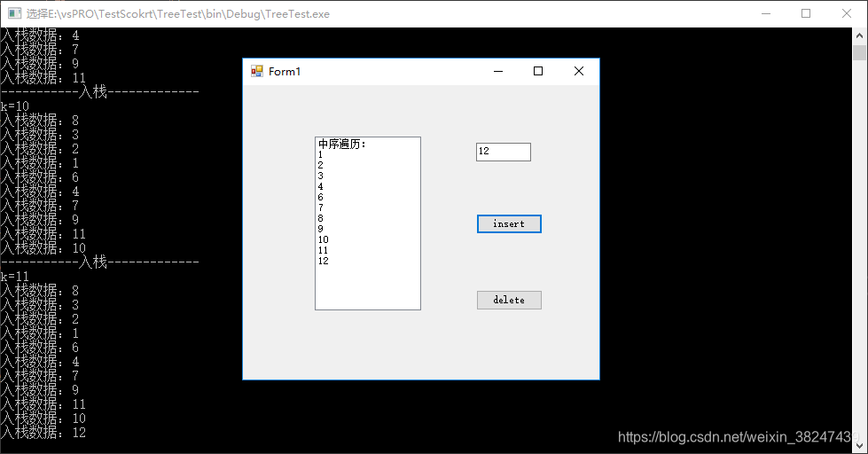
Task: Focus the number input field containing 12
Action: click(504, 152)
